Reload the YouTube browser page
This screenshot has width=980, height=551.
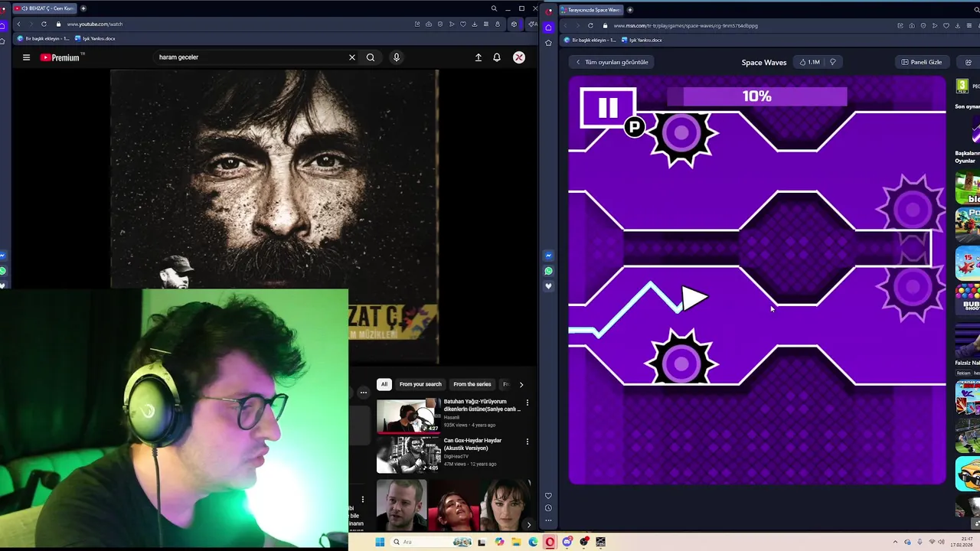click(44, 24)
